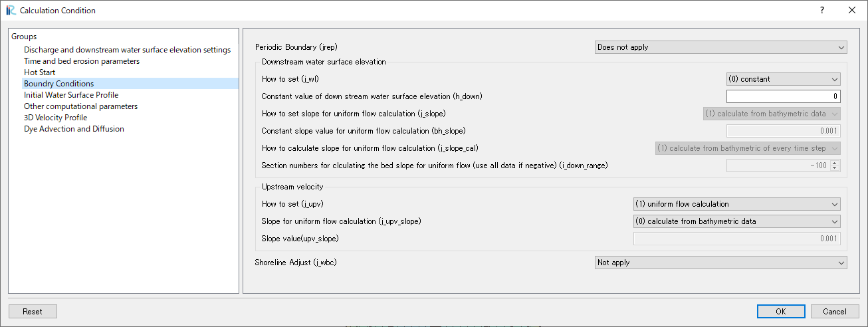868x327 pixels.
Task: Click the h_down water surface elevation field
Action: [783, 96]
